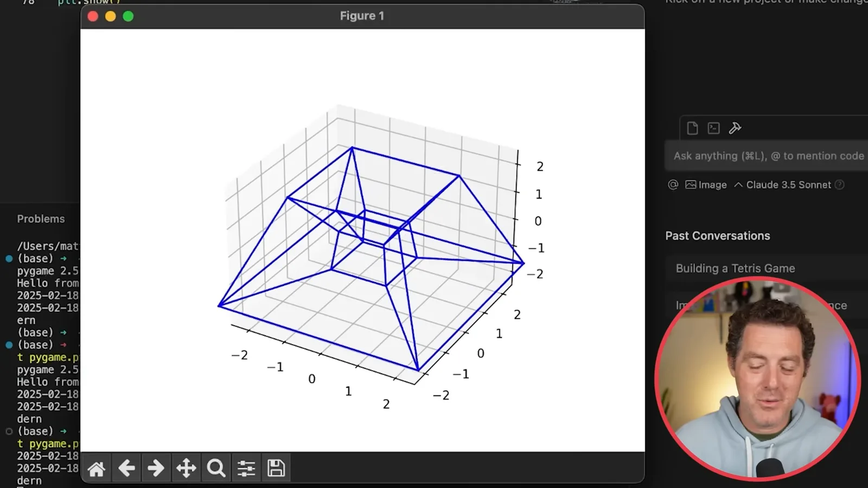Click the file icon above chat input
868x488 pixels.
(692, 128)
